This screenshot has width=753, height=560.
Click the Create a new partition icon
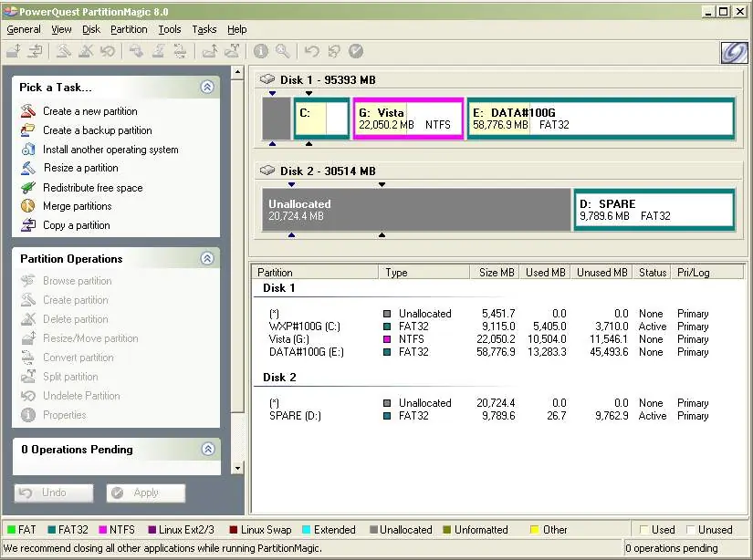(x=27, y=111)
